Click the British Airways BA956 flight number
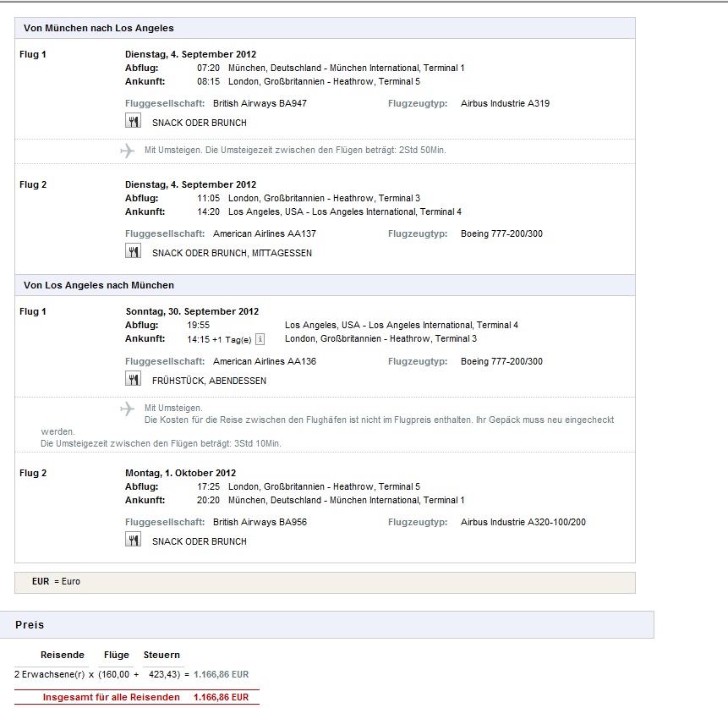Image resolution: width=728 pixels, height=708 pixels. point(260,522)
